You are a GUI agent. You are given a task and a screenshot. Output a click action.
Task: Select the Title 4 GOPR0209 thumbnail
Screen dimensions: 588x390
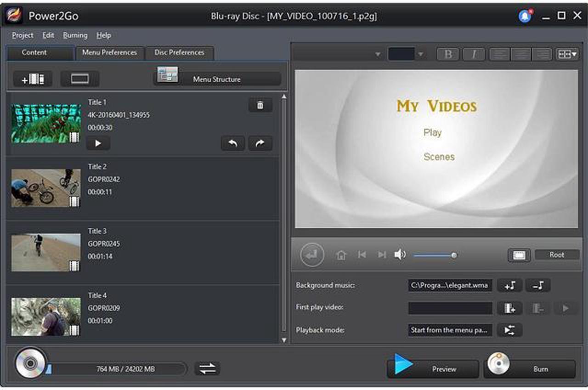pyautogui.click(x=46, y=317)
